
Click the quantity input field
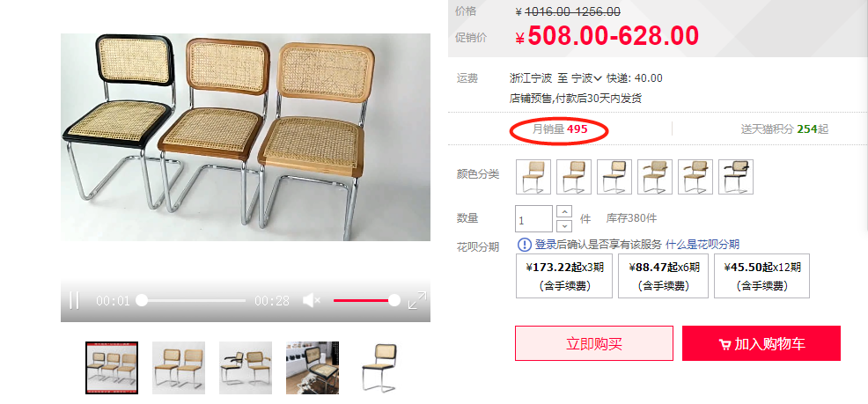click(533, 218)
